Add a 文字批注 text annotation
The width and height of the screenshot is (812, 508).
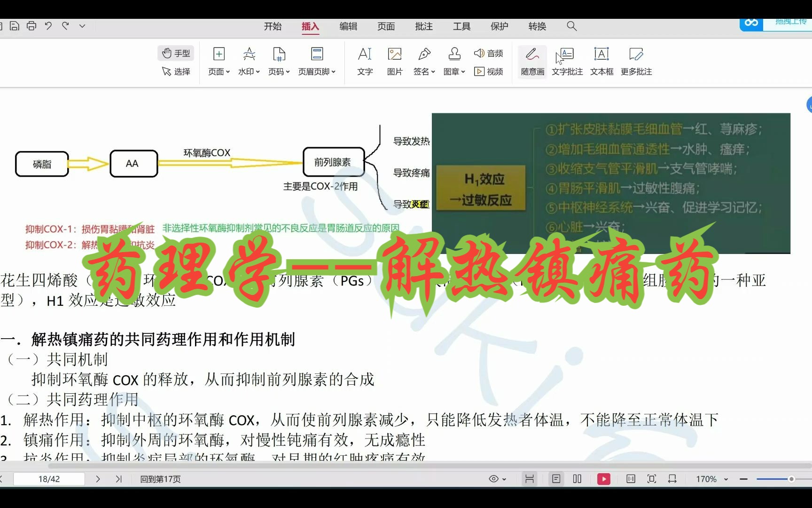click(x=567, y=61)
